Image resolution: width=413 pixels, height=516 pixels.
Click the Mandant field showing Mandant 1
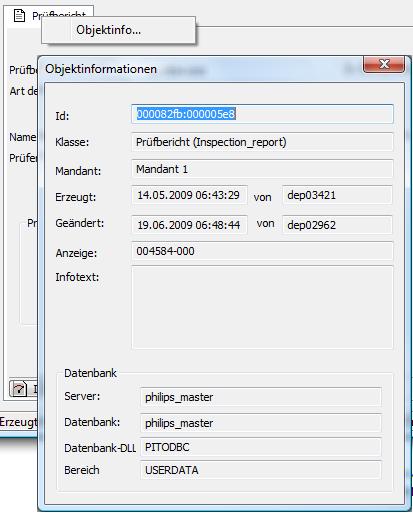[262, 169]
